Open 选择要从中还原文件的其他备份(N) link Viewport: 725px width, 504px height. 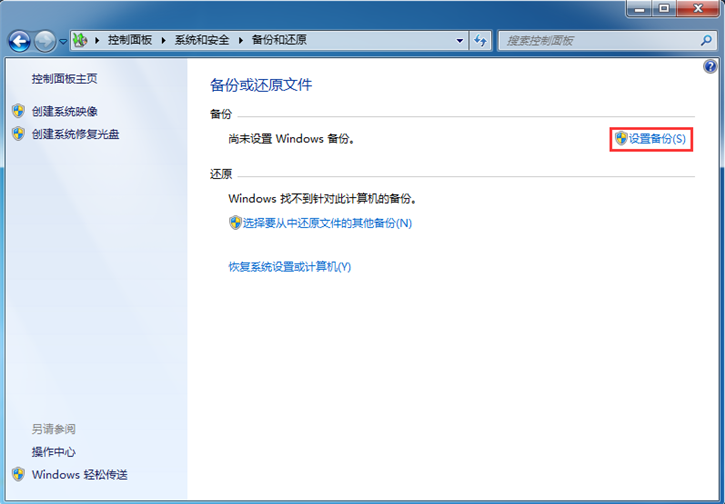point(327,223)
